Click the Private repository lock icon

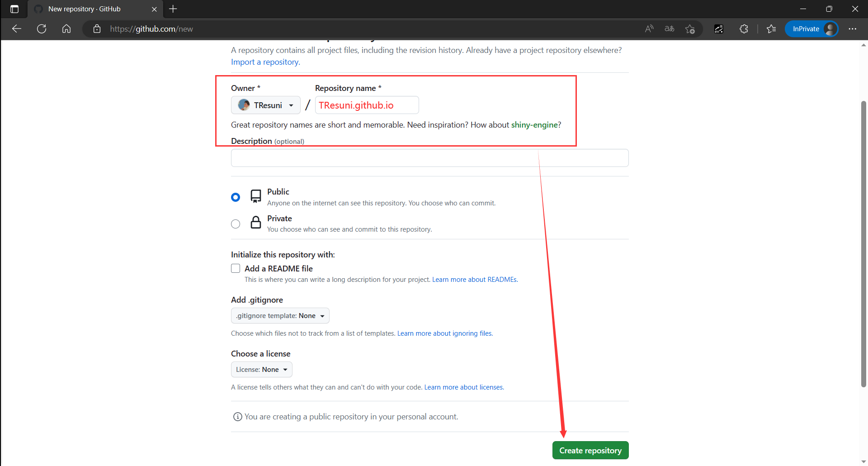point(256,222)
